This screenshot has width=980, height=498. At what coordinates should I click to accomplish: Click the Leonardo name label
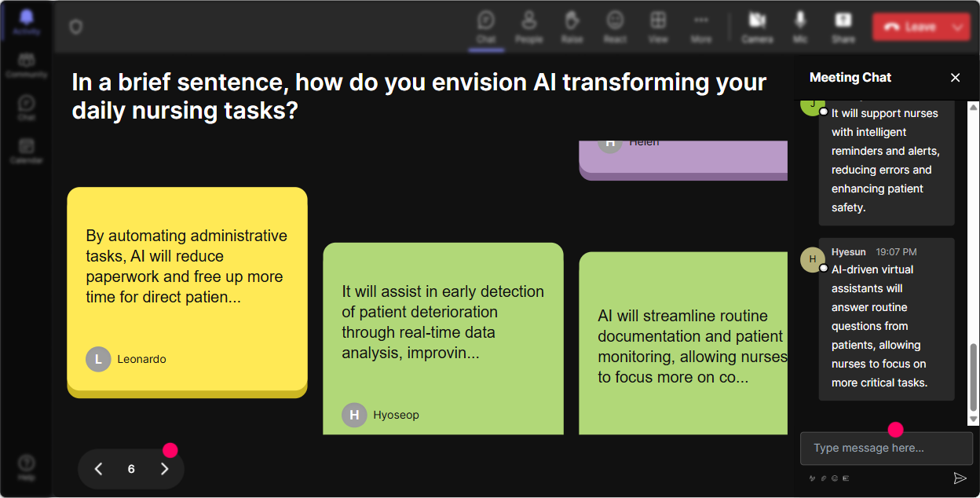click(x=141, y=359)
